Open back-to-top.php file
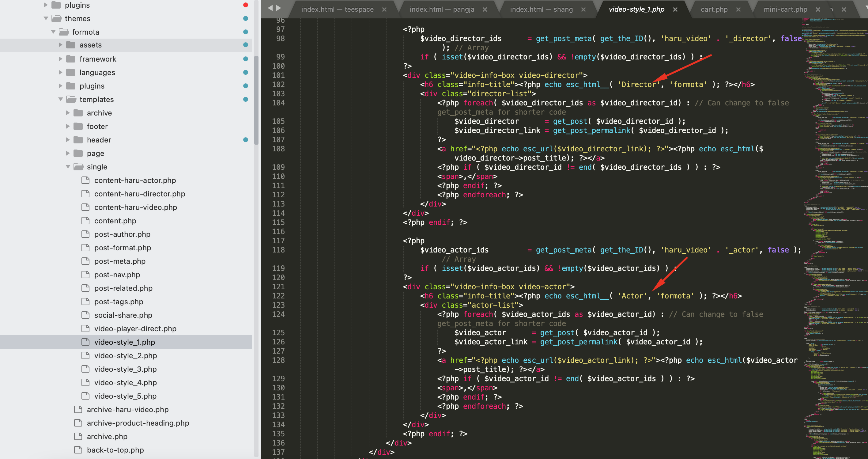Screen dimensions: 868x459 tap(115, 450)
